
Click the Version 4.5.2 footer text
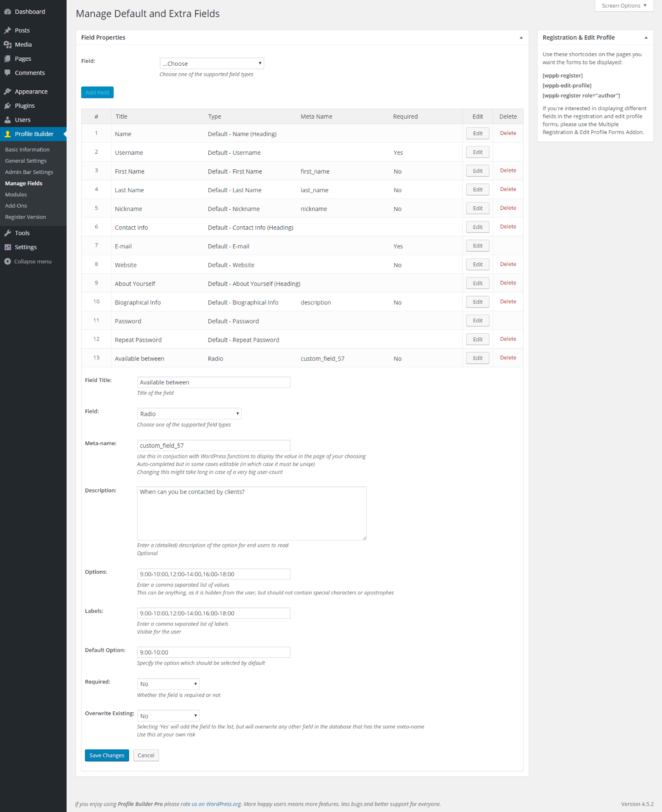[x=637, y=804]
